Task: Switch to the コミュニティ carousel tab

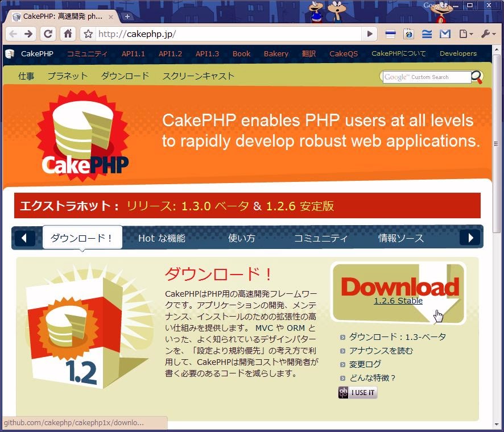Action: coord(320,238)
